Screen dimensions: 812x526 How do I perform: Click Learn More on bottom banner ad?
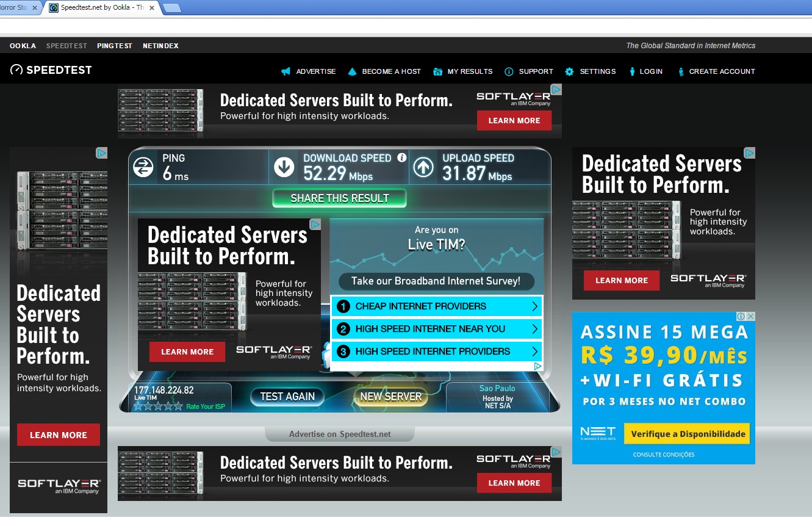coord(514,483)
